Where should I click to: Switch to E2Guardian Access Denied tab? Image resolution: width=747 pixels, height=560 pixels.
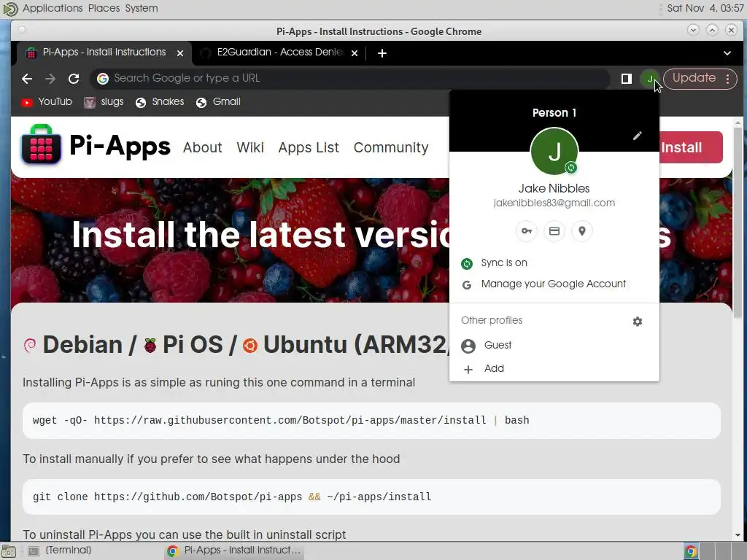[279, 52]
